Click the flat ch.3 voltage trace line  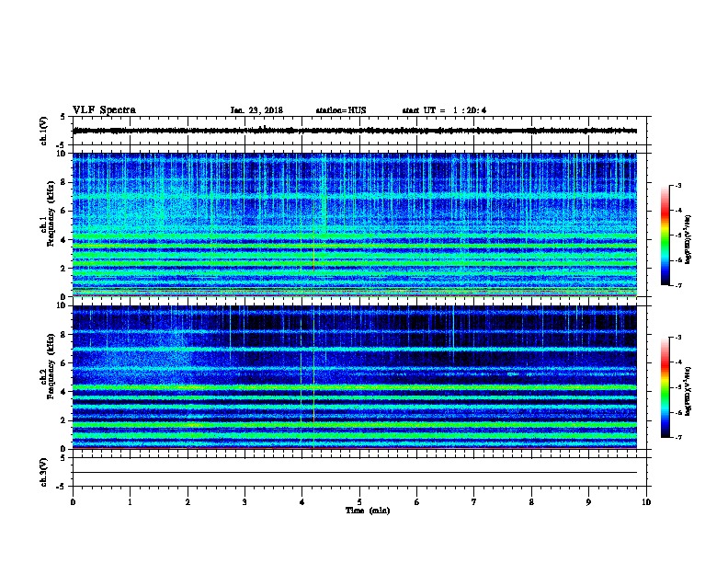tap(355, 473)
